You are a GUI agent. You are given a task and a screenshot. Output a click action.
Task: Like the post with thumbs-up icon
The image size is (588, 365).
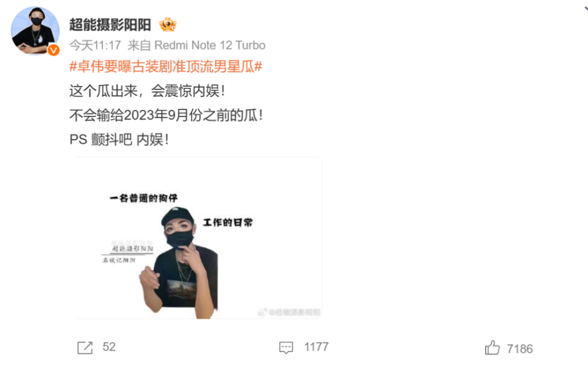[x=492, y=348]
